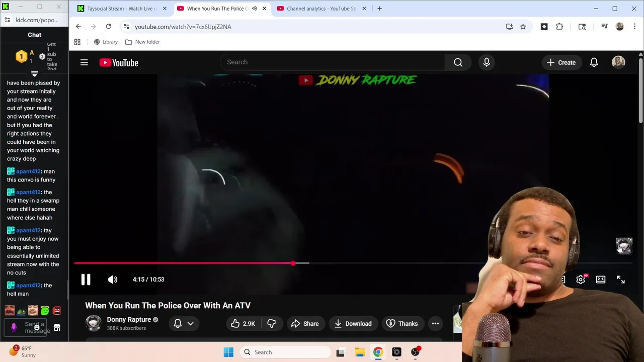Viewport: 644px width, 362px height.
Task: Enter full screen video mode
Action: click(621, 280)
